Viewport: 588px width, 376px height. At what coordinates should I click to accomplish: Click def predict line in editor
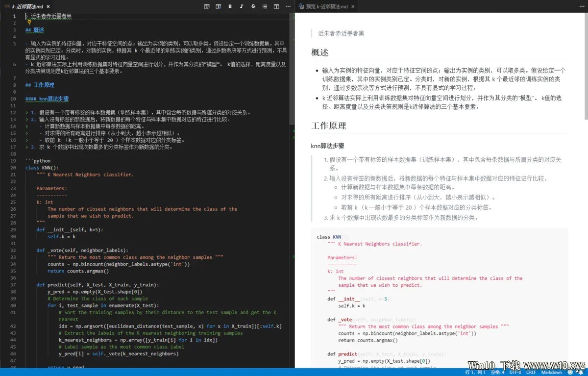[x=98, y=284]
